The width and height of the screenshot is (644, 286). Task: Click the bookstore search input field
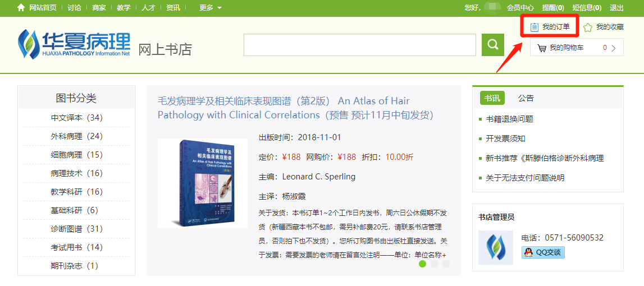[360, 45]
